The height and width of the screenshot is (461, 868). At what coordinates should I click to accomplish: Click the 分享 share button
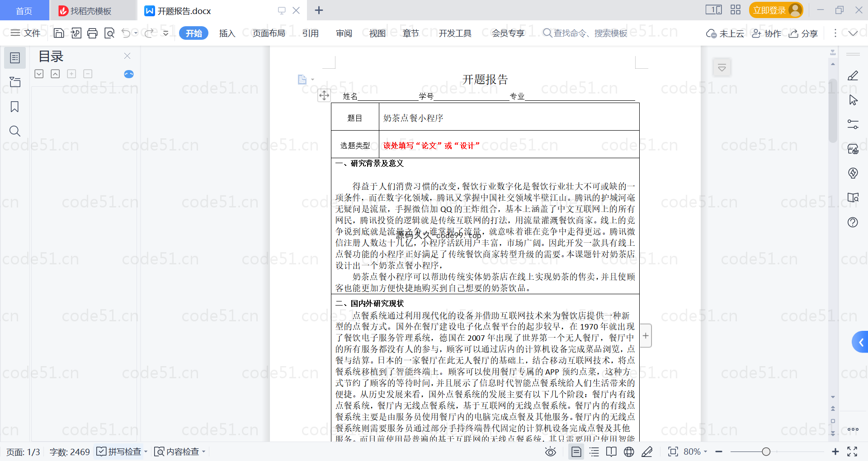click(x=803, y=33)
